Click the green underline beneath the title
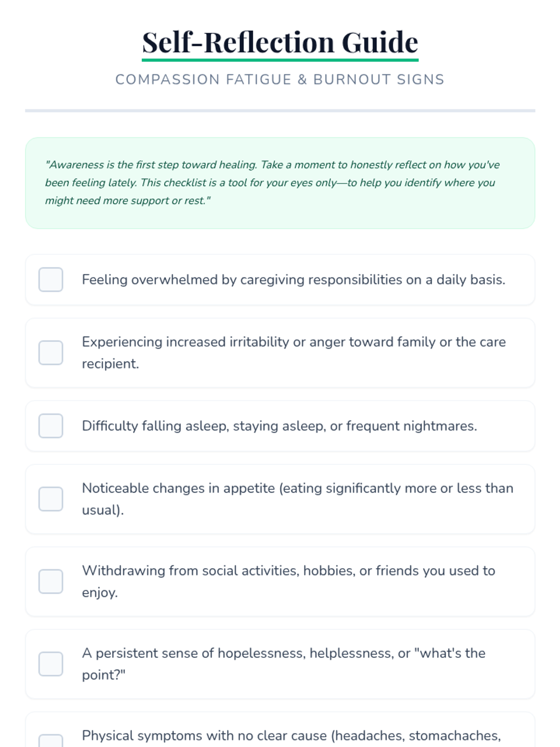Viewport: 560px width, 747px height. click(280, 60)
